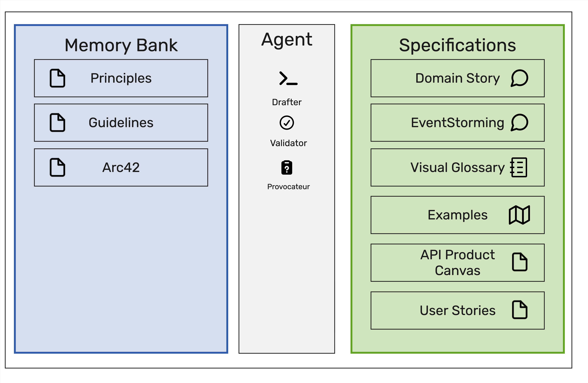Click the Drafter label text

(x=287, y=102)
